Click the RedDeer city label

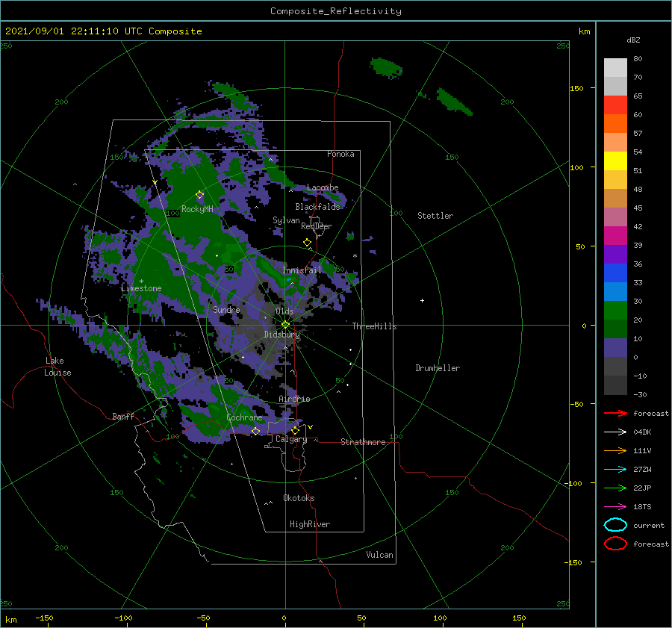pos(317,226)
